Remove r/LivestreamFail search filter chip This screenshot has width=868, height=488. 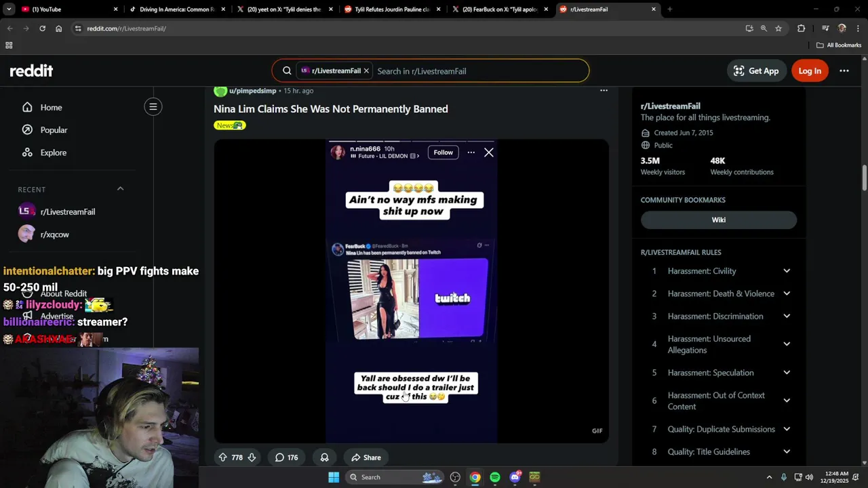click(366, 70)
